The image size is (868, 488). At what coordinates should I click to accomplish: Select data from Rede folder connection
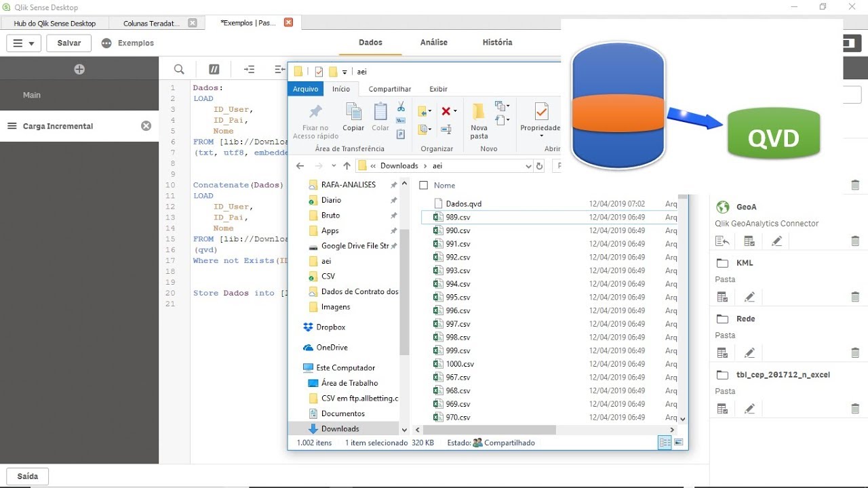[722, 352]
